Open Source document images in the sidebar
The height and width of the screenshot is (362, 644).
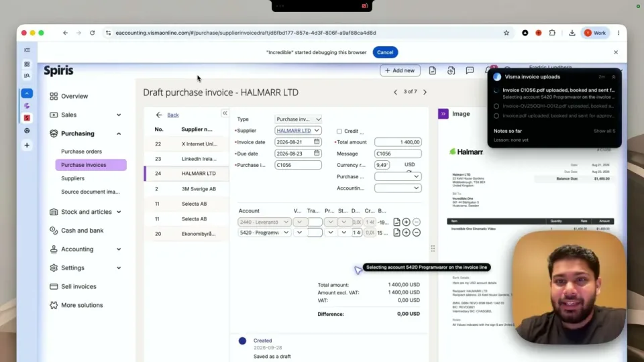[91, 192]
